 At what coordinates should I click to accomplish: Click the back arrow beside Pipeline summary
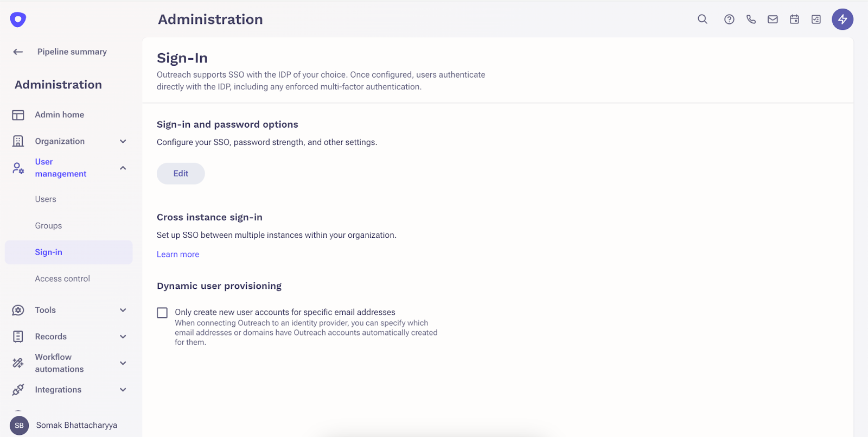click(18, 52)
